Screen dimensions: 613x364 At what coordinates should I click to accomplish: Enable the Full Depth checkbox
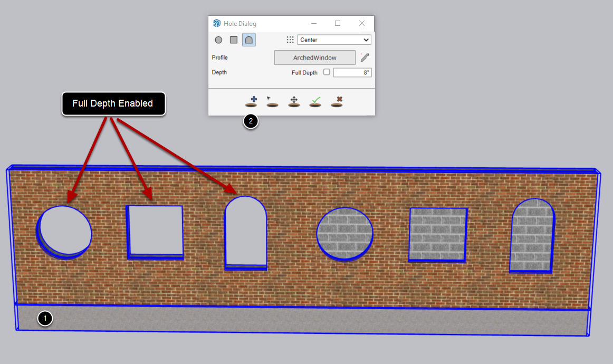click(327, 72)
